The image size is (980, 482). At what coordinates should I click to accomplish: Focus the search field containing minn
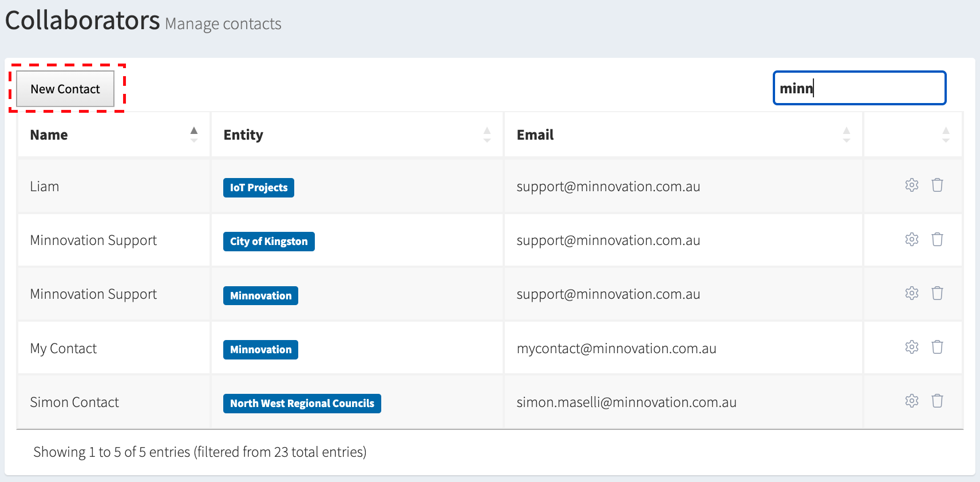(x=859, y=88)
